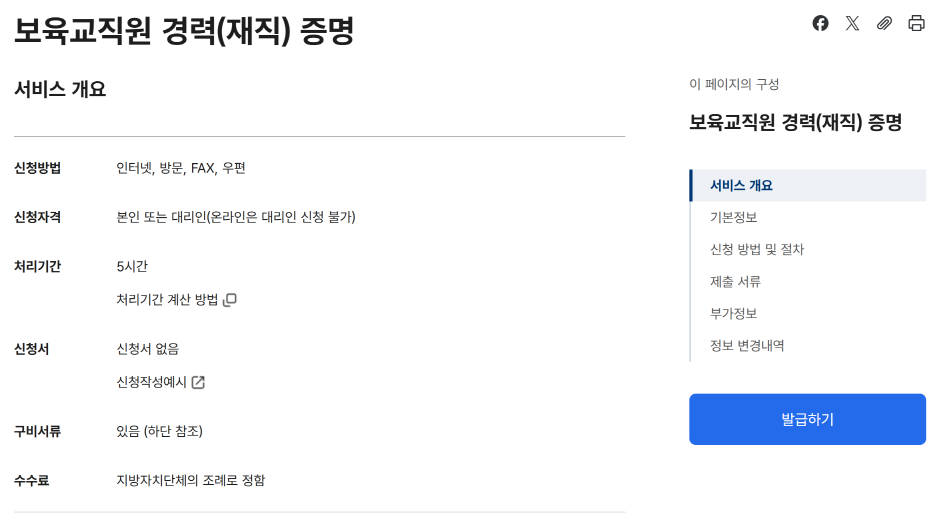The height and width of the screenshot is (528, 951).
Task: Open the 신청작성예시 link
Action: (152, 382)
